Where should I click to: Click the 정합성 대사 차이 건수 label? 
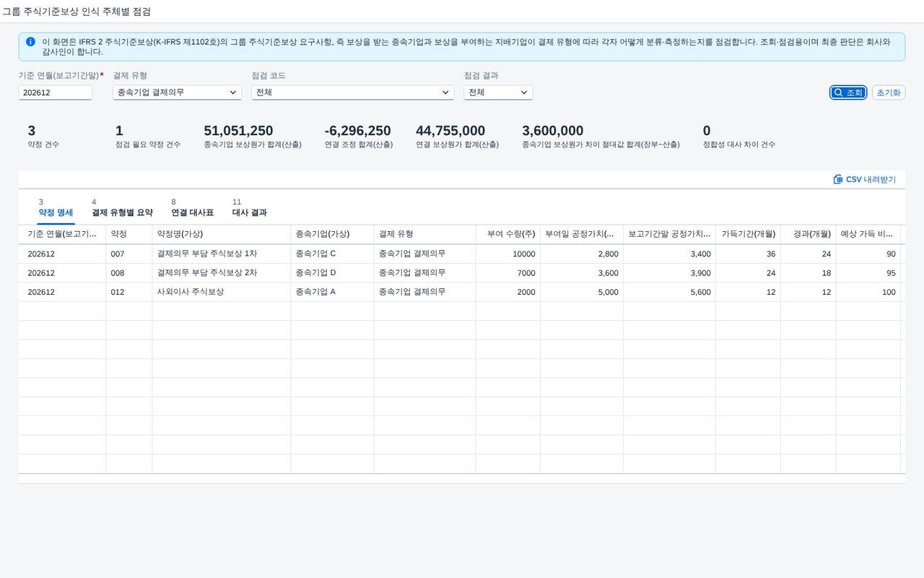tap(739, 144)
